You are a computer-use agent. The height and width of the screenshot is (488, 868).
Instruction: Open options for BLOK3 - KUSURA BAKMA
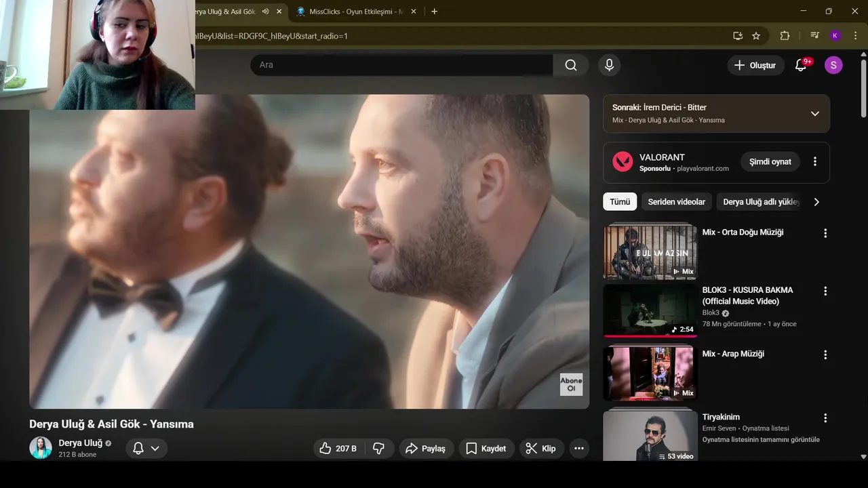(825, 291)
